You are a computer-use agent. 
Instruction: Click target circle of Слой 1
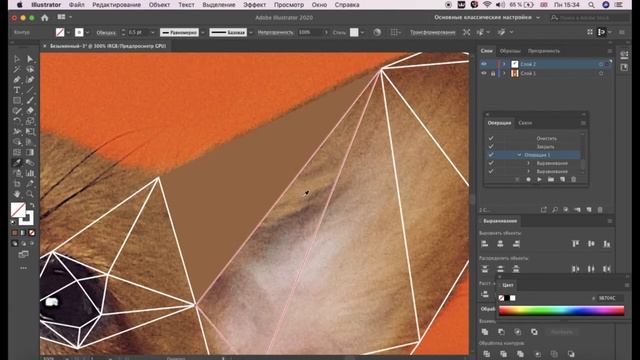tap(601, 73)
